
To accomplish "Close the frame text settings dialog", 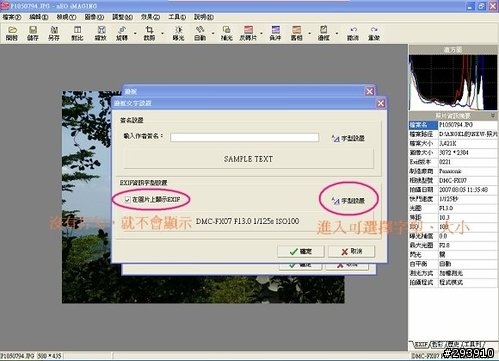I will 381,103.
